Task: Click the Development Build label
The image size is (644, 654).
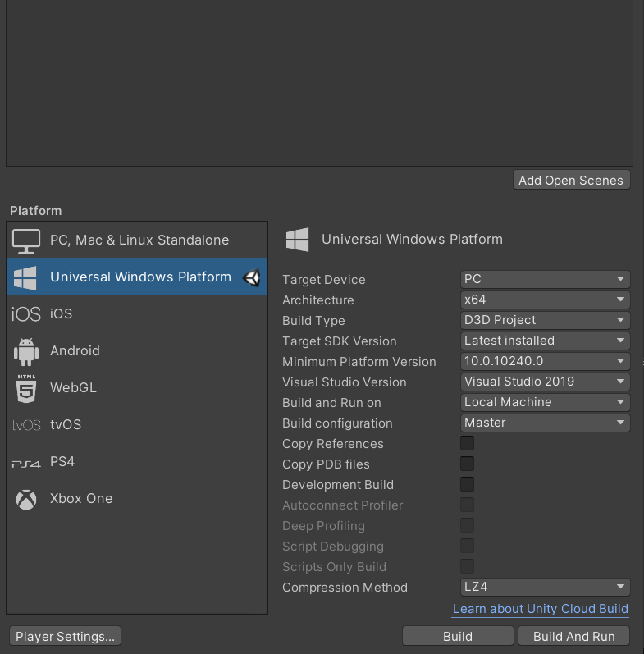Action: click(x=338, y=485)
